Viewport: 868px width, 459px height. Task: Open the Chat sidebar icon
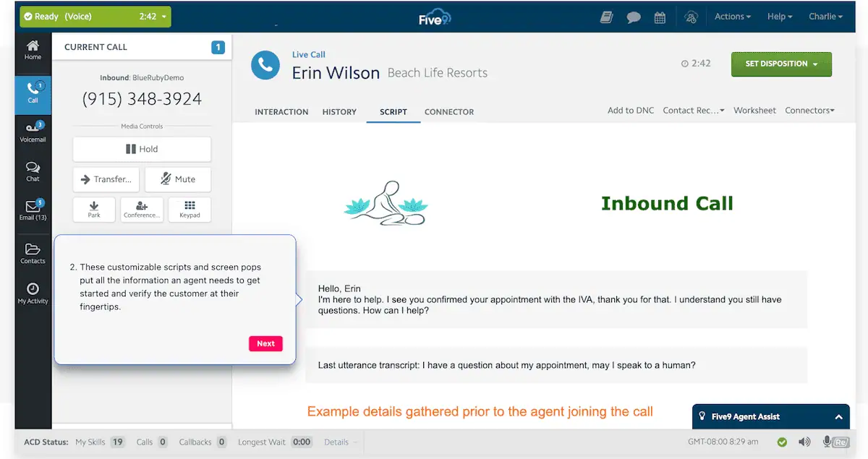click(x=33, y=172)
